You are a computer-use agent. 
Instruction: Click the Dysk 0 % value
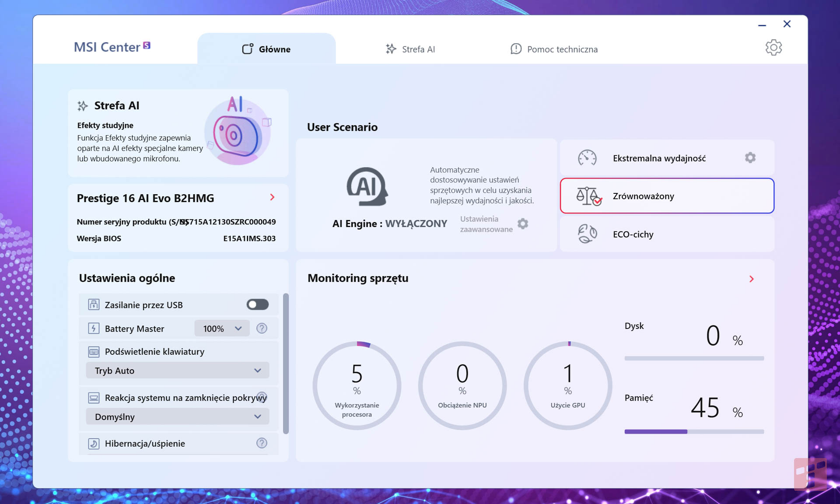coord(724,336)
